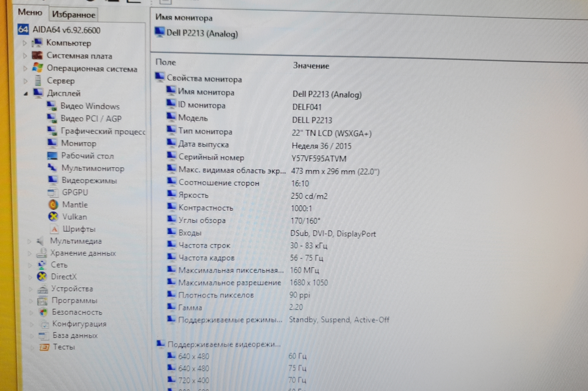Switch to the Избранное tab

tap(73, 15)
